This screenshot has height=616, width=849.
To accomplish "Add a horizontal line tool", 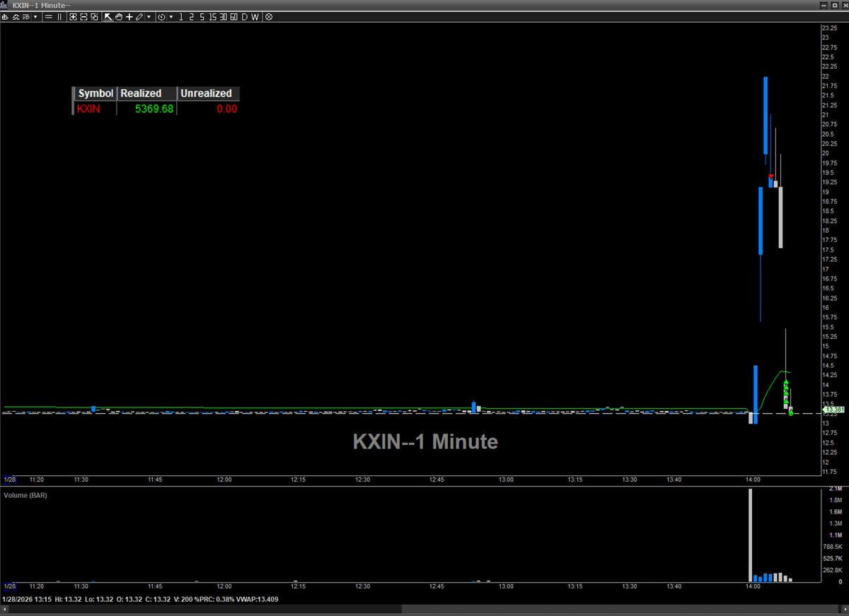I will 49,17.
